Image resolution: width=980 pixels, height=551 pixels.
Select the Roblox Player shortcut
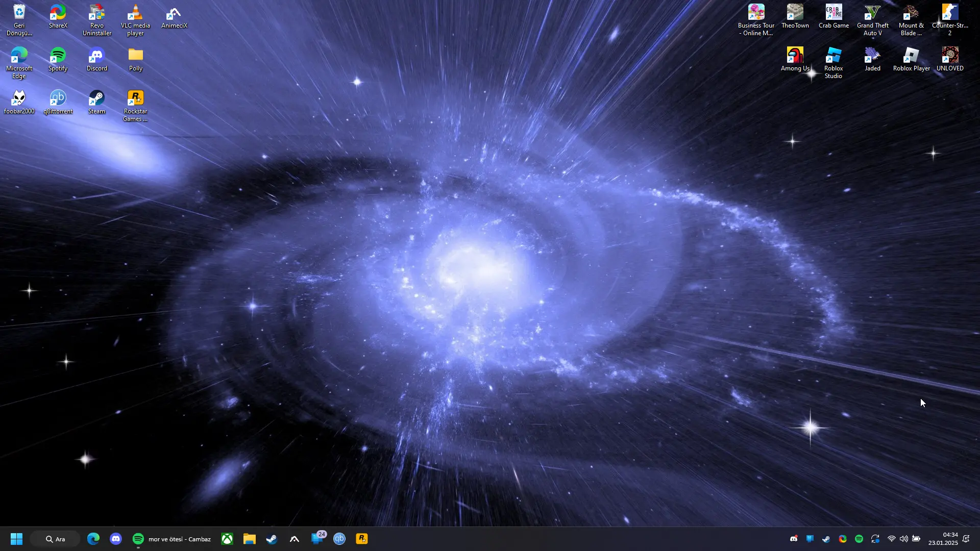click(911, 59)
